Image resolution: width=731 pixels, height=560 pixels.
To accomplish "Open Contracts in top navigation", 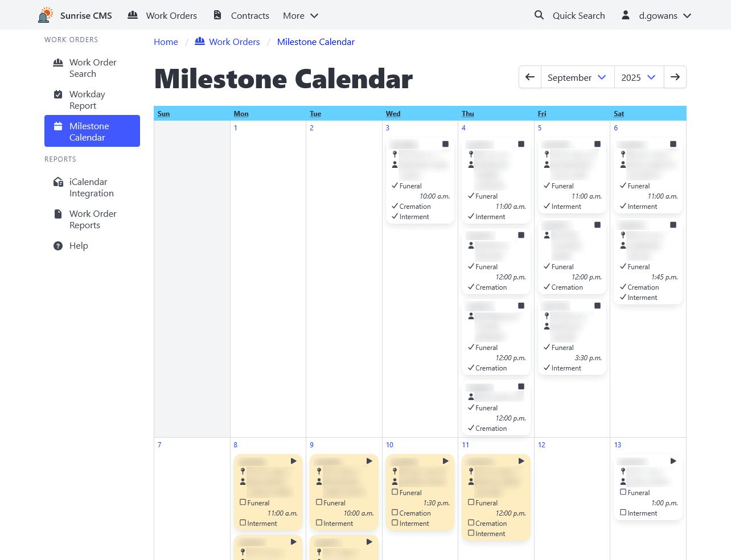I will 241,15.
